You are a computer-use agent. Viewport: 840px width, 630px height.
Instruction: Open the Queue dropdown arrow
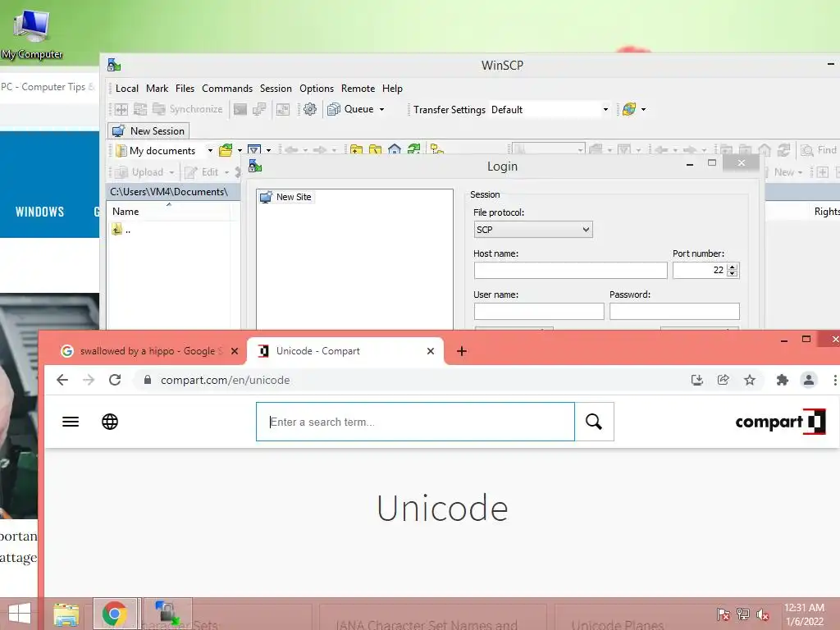(x=382, y=109)
